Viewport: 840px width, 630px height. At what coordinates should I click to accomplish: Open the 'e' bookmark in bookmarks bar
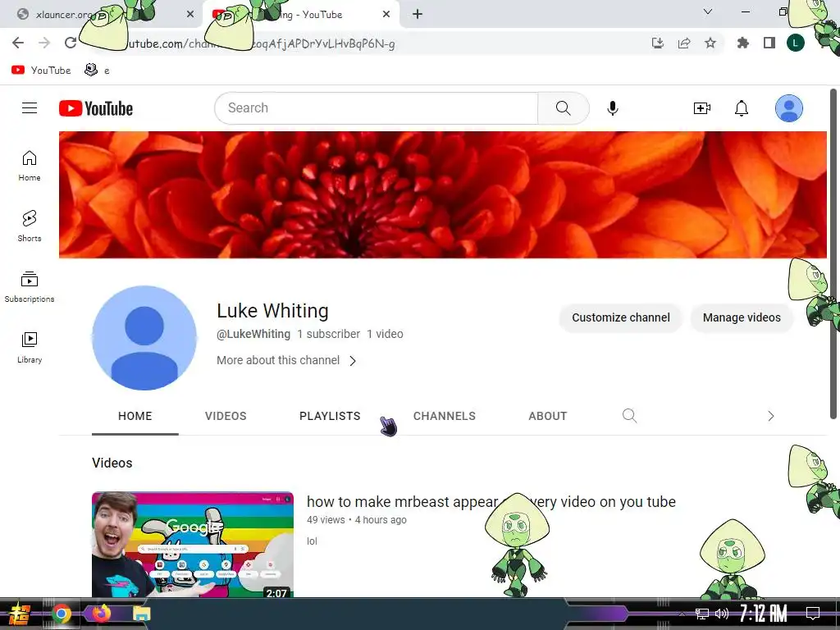coord(98,71)
